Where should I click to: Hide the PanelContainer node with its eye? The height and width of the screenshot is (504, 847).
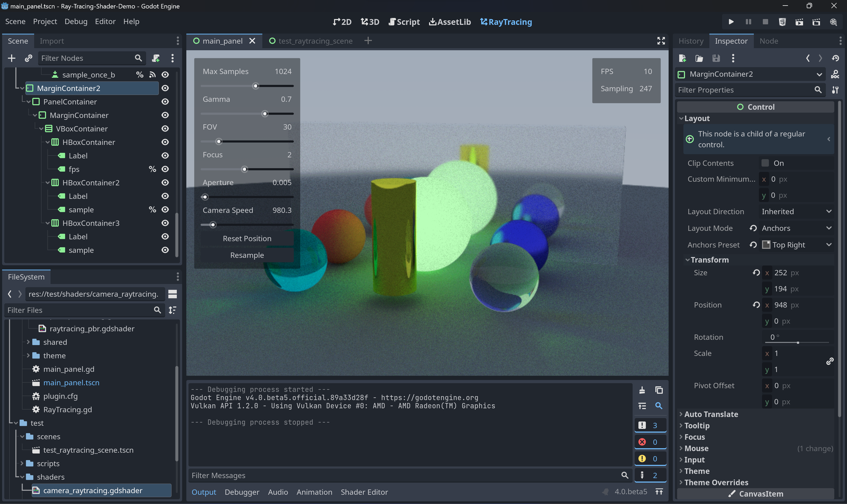[165, 102]
